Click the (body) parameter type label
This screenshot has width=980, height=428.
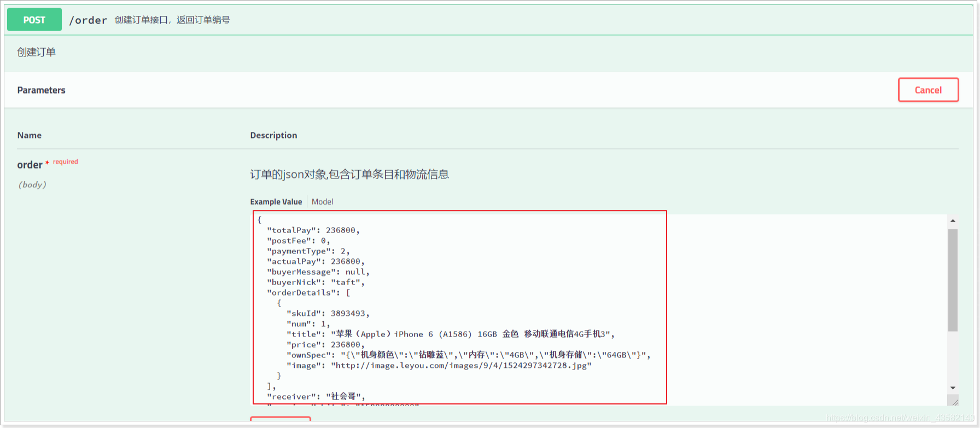[32, 185]
